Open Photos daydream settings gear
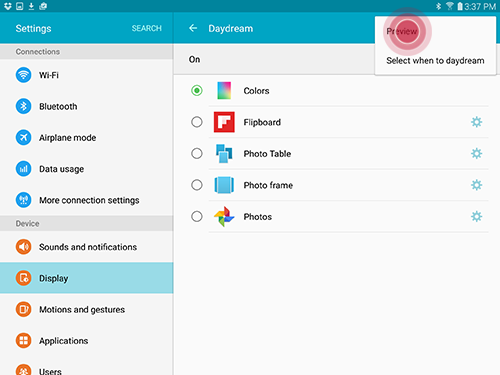The height and width of the screenshot is (375, 500). click(x=476, y=216)
